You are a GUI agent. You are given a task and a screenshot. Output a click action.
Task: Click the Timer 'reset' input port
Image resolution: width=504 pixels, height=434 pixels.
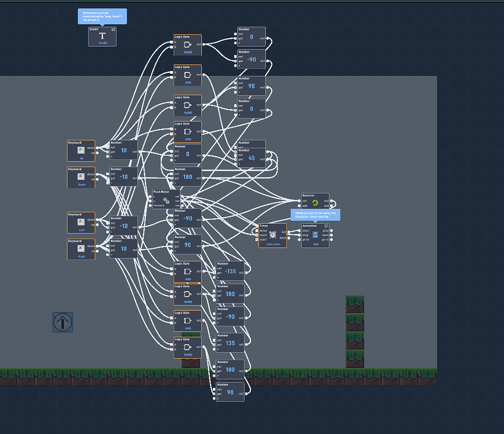(x=257, y=235)
